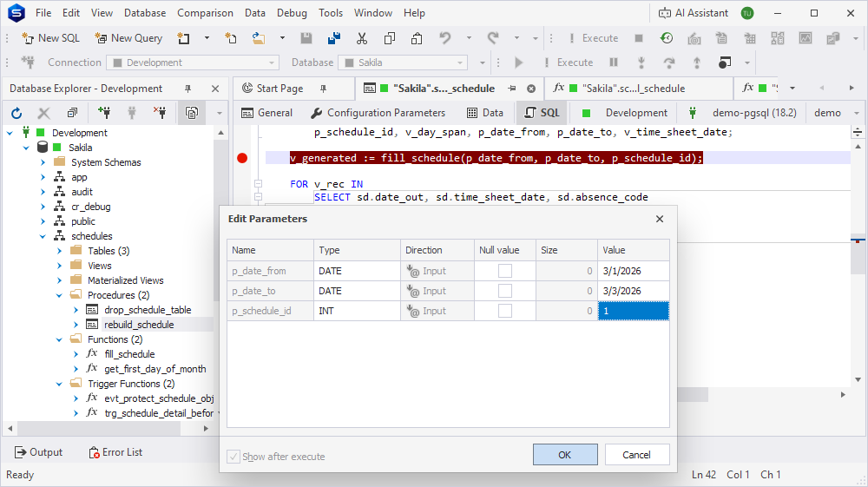Toggle the breakpoint red dot in editor gutter
The width and height of the screenshot is (868, 487).
242,158
